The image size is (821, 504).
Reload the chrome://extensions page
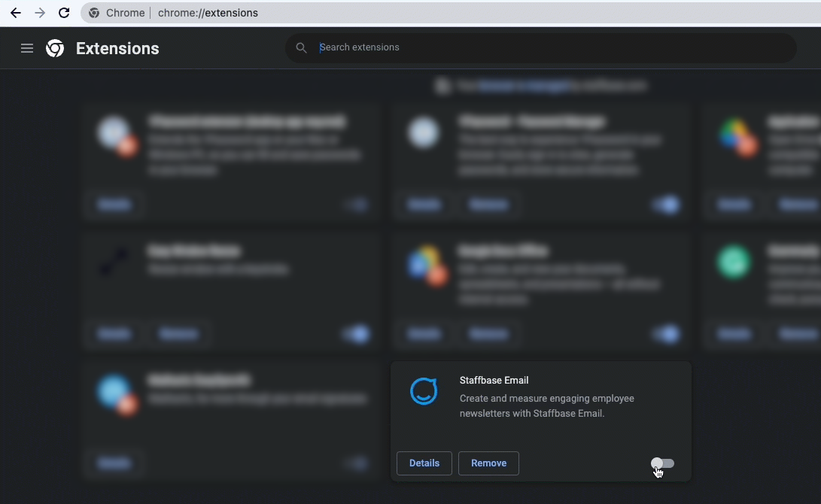64,13
